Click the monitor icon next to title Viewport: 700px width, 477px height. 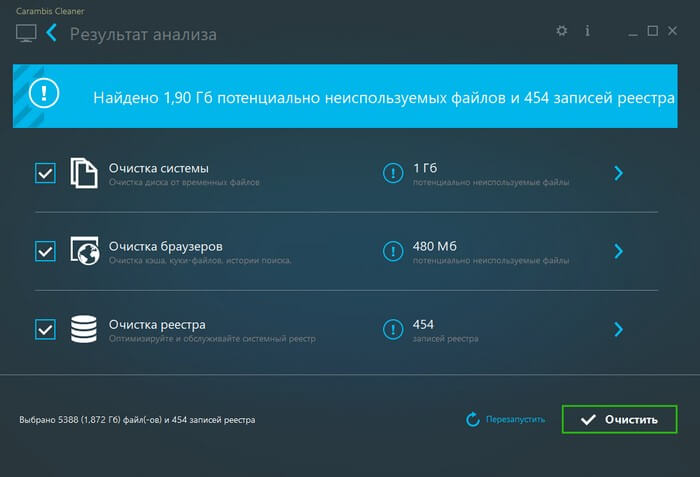[x=26, y=33]
